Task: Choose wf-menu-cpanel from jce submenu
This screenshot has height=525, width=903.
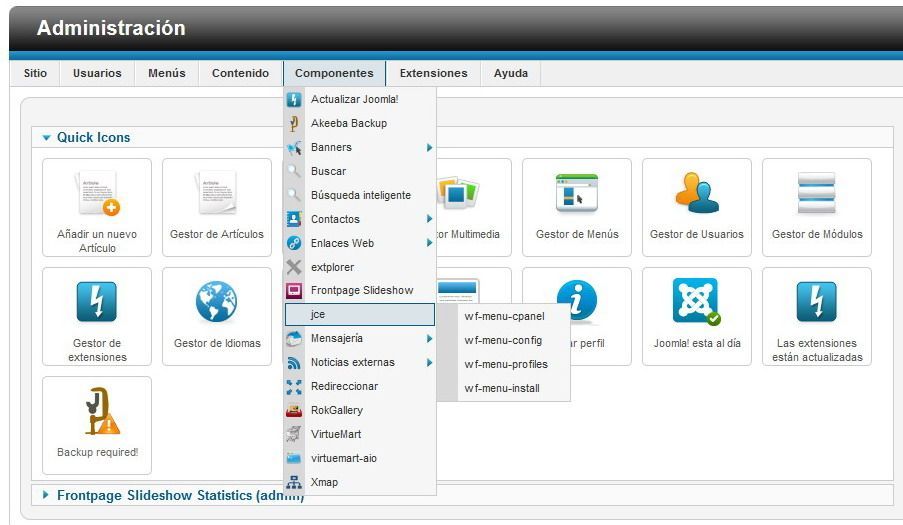Action: point(504,317)
